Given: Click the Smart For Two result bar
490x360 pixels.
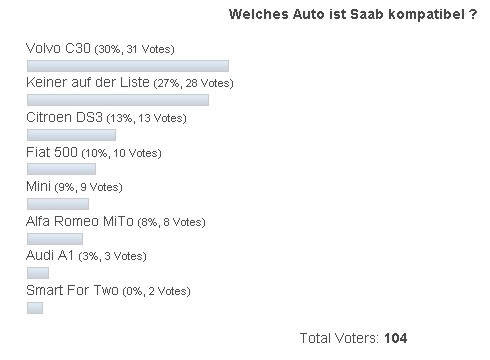Looking at the screenshot, I should pos(35,308).
